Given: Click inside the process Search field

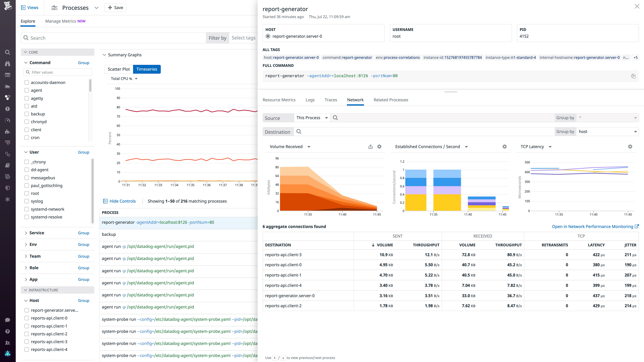Looking at the screenshot, I should click(100, 38).
